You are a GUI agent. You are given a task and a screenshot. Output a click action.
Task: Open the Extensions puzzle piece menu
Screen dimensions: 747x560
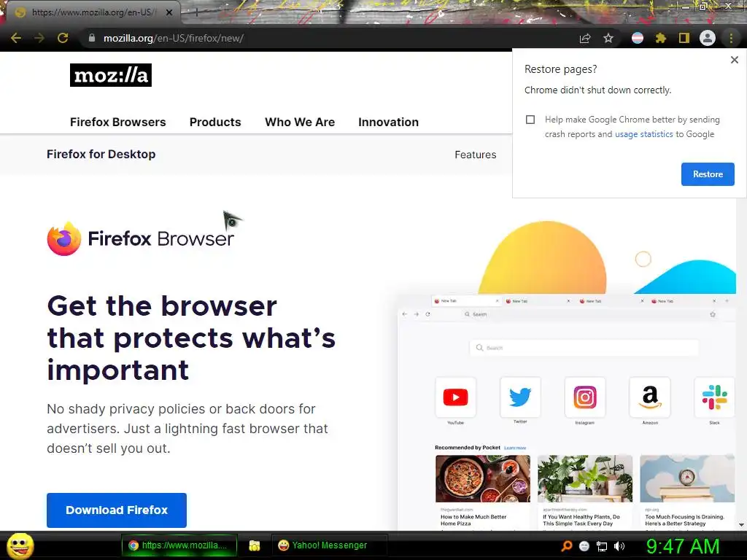[661, 38]
